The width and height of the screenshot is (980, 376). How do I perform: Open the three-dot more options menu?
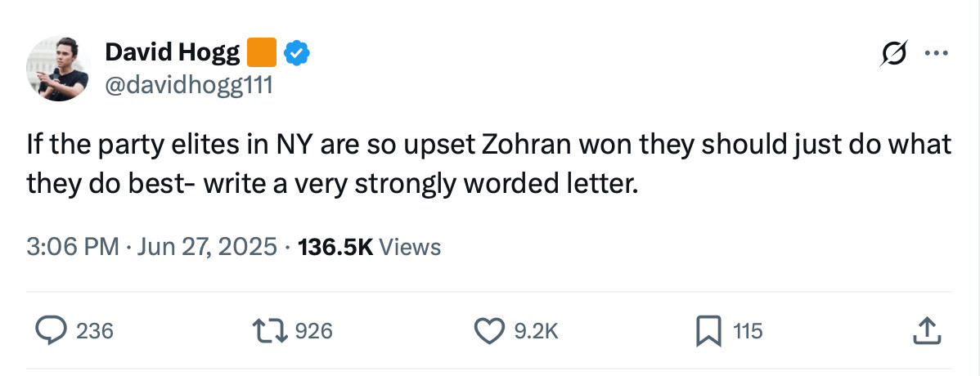pyautogui.click(x=937, y=53)
